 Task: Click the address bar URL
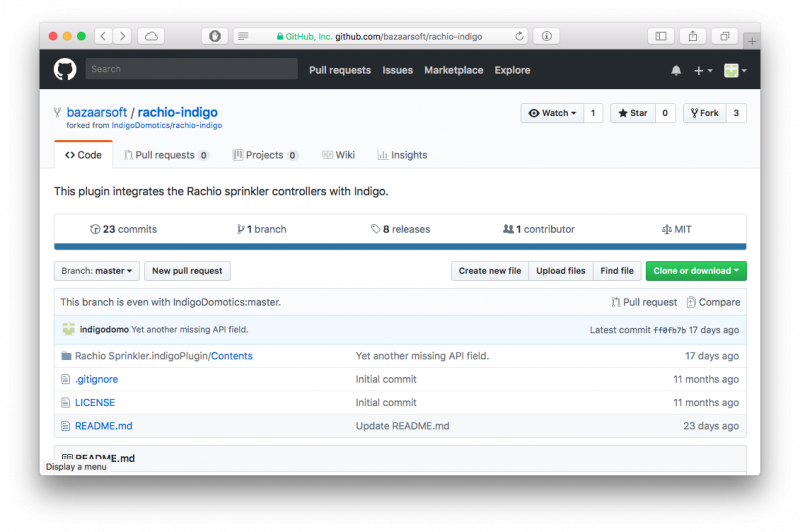(408, 37)
